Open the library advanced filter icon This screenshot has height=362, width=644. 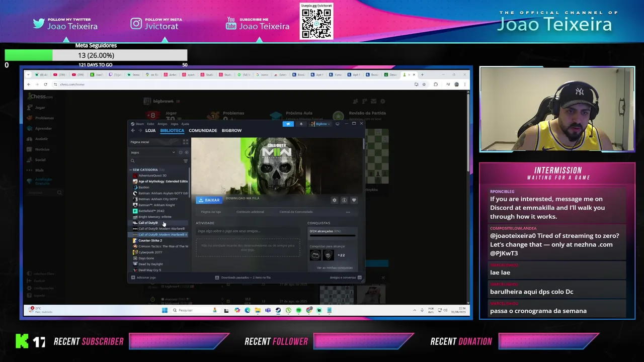pos(185,161)
